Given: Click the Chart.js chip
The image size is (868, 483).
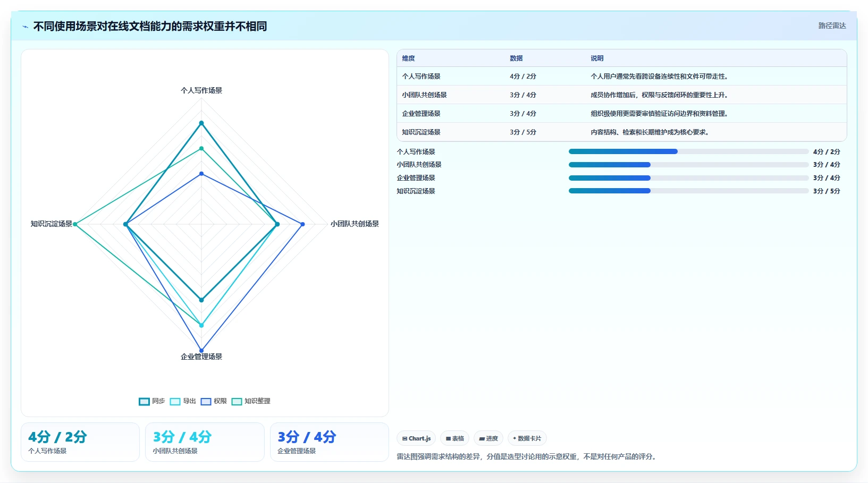Looking at the screenshot, I should coord(416,438).
